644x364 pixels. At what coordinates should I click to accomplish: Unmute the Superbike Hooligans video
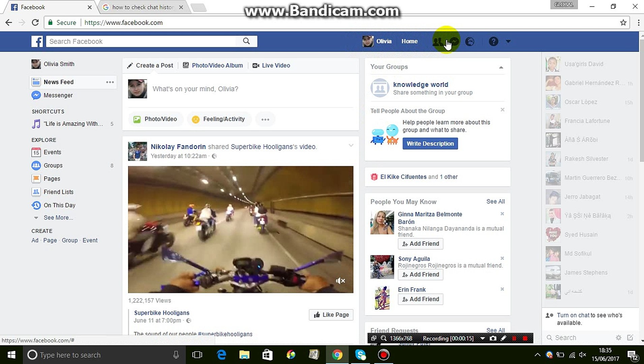tap(340, 280)
